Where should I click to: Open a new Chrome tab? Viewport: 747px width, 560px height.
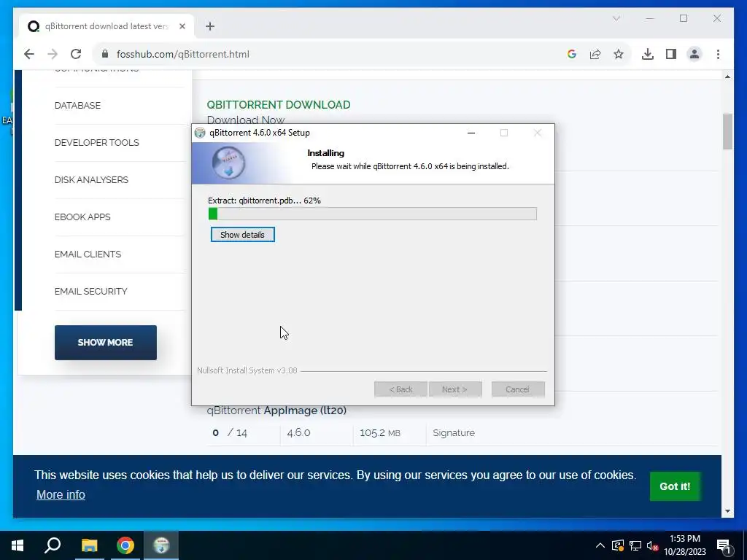210,26
